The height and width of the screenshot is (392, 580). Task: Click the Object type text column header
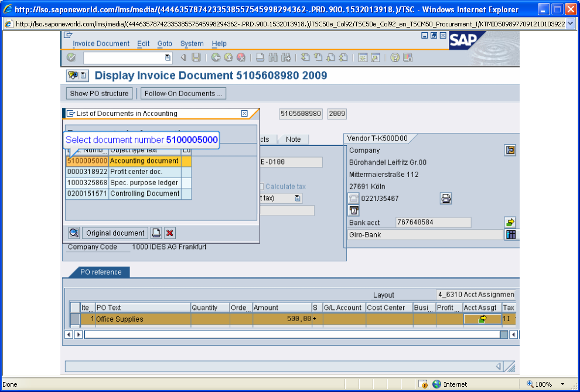pos(145,151)
